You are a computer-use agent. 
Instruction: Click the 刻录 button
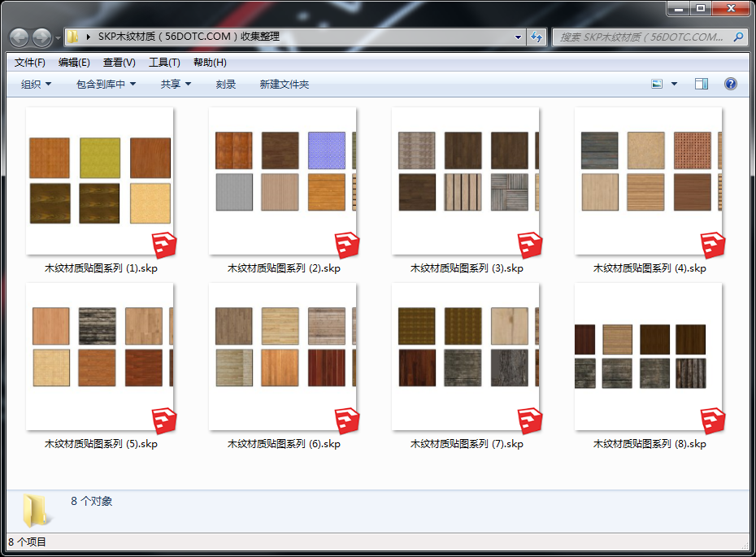point(226,84)
